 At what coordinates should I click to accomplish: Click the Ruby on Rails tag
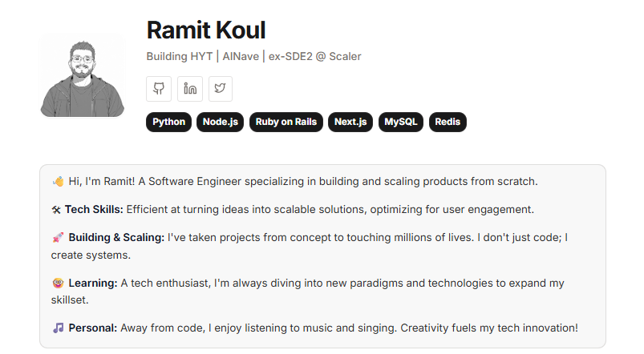(286, 123)
